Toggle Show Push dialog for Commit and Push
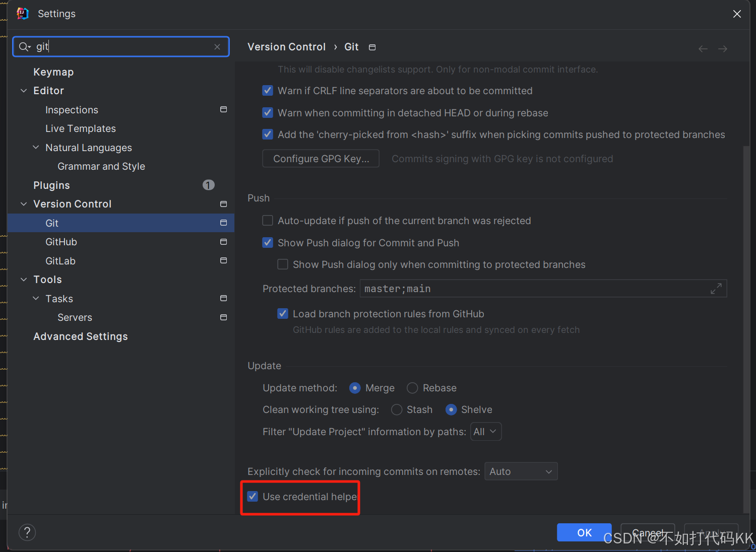 click(268, 243)
